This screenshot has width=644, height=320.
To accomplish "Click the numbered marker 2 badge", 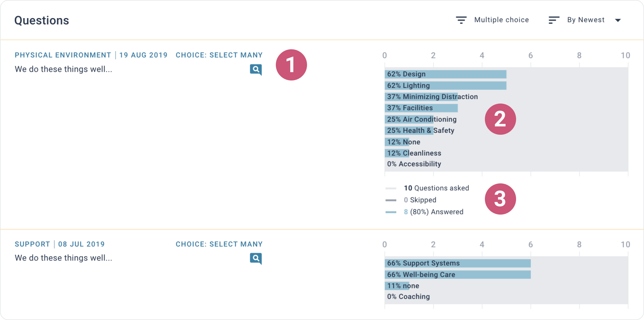I will (500, 119).
